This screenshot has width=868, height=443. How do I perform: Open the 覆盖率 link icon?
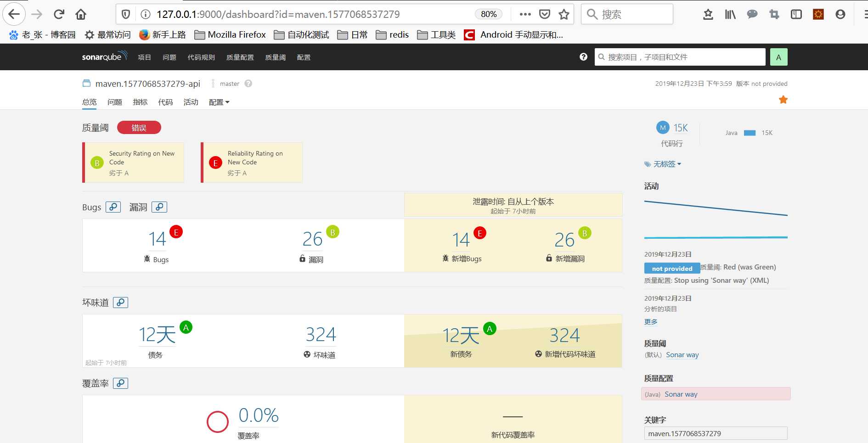point(120,383)
